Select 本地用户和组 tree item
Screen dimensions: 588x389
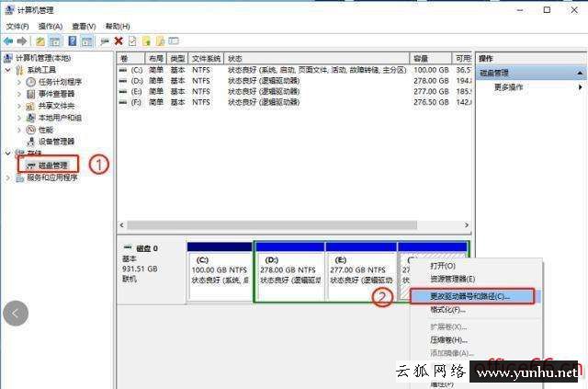coord(60,118)
